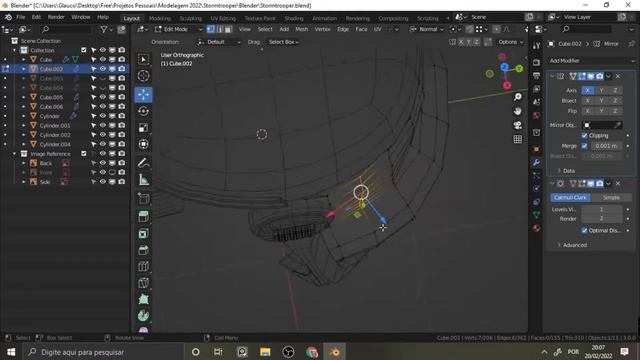
Task: Open Modifier properties wrench tab
Action: [x=536, y=162]
